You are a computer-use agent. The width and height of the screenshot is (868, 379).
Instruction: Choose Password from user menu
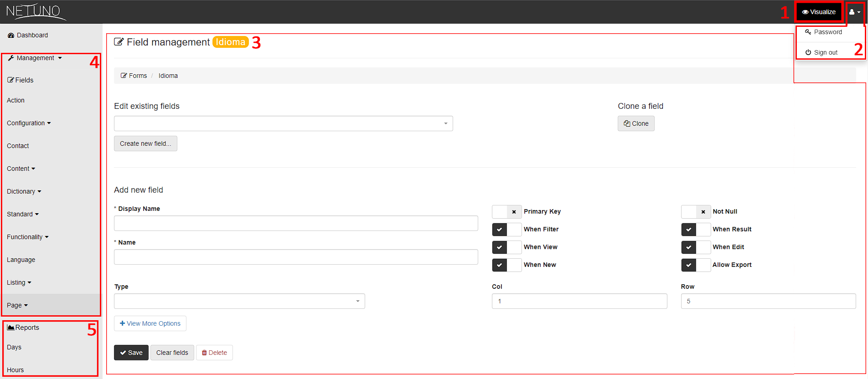coord(823,32)
